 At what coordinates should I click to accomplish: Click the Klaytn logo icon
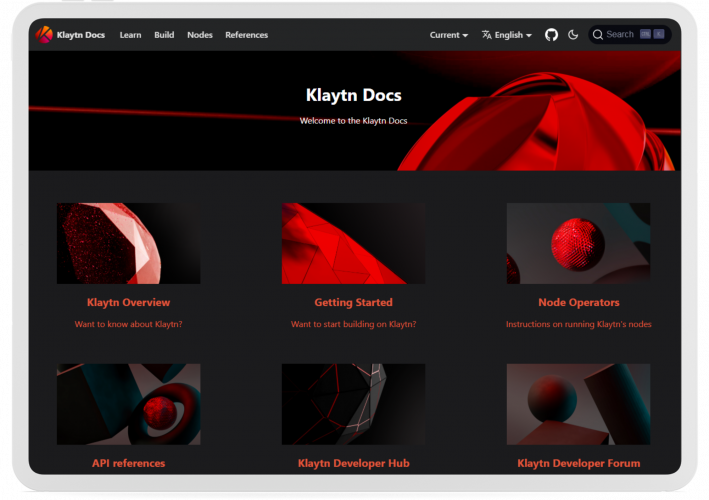point(44,35)
